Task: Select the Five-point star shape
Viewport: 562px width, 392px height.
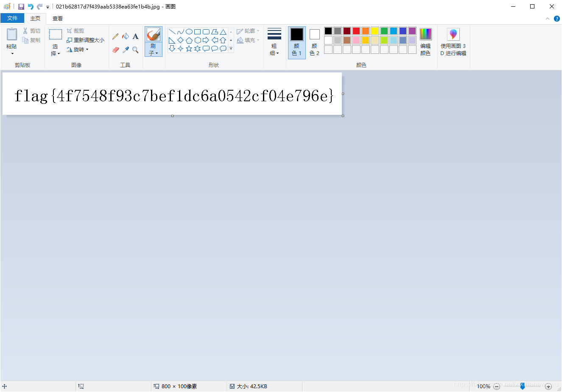Action: tap(189, 49)
